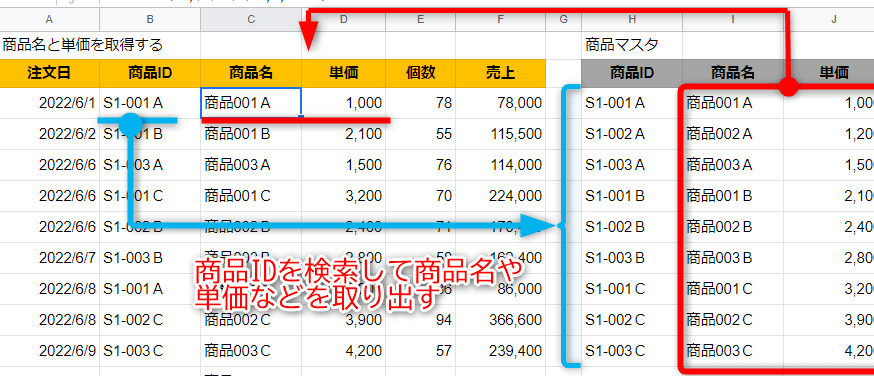Select order-table cell '商品003 A'
The height and width of the screenshot is (376, 874).
coord(251,165)
